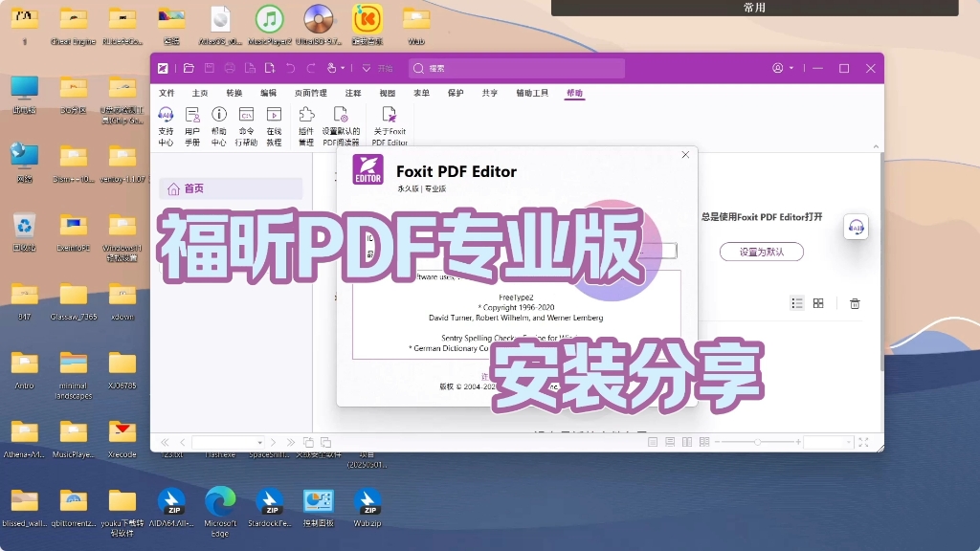Open the 用户手册 user manual
The height and width of the screenshot is (551, 980).
(x=192, y=126)
